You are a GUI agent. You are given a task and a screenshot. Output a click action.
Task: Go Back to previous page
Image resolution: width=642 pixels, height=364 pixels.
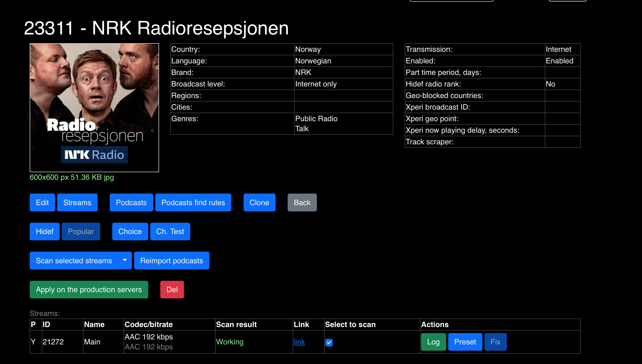tap(302, 203)
